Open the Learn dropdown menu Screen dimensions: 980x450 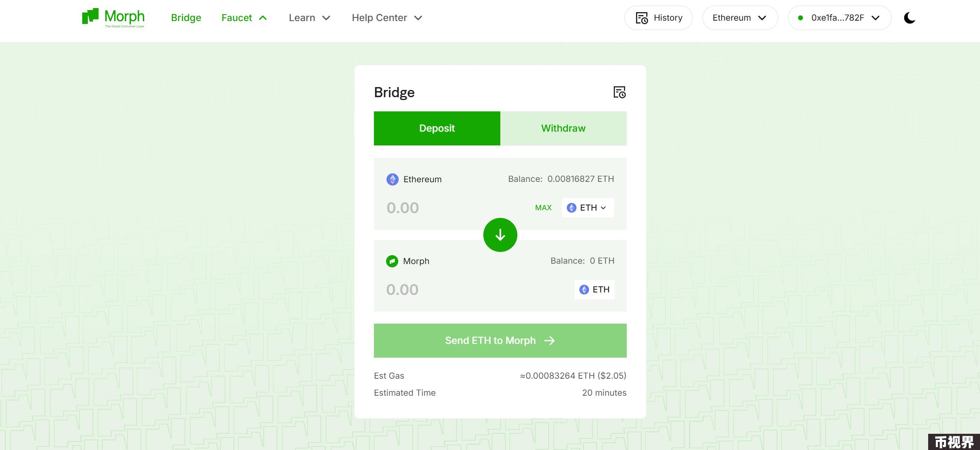pos(310,18)
